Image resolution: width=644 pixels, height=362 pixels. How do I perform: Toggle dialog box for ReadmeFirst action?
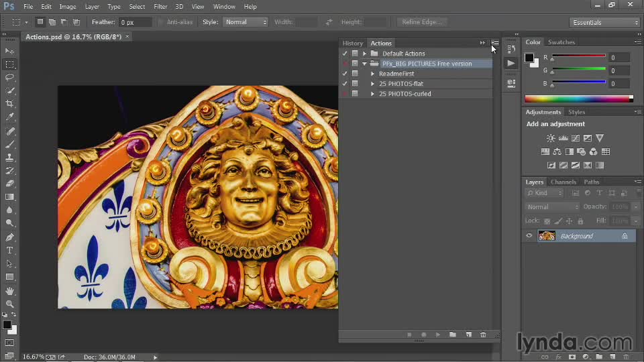tap(355, 74)
